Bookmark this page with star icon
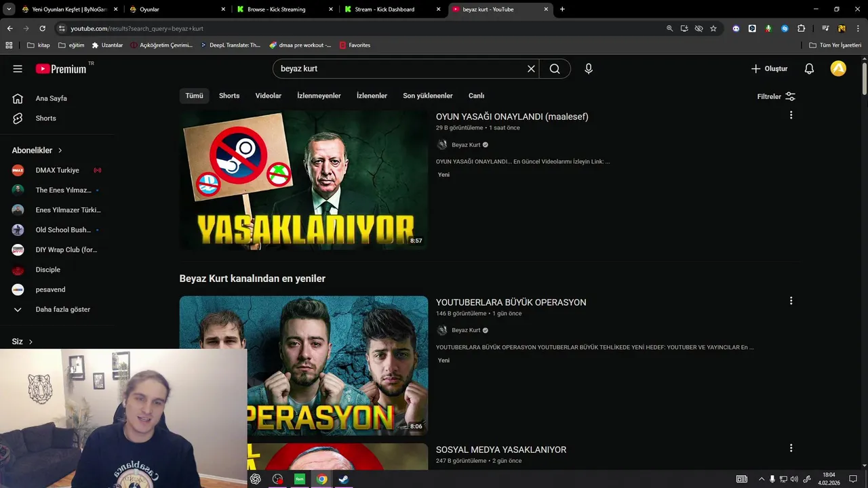Screen dimensions: 868x488 click(x=713, y=28)
